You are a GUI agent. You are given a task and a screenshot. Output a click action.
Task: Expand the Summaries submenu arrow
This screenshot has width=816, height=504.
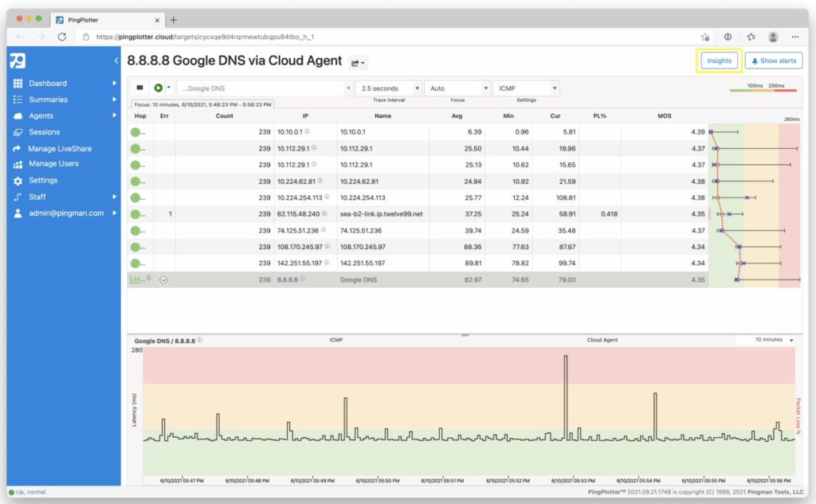[x=114, y=100]
